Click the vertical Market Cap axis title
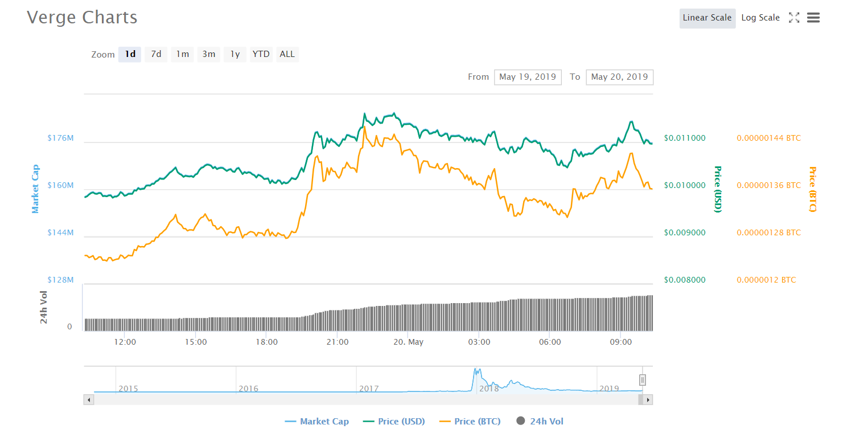The width and height of the screenshot is (868, 433). pos(35,189)
